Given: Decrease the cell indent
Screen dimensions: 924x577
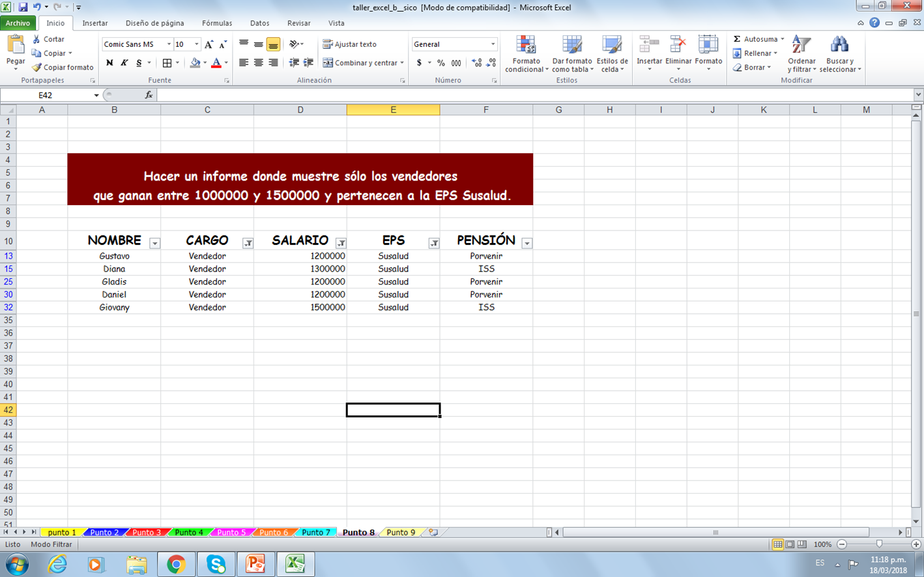Looking at the screenshot, I should (294, 63).
